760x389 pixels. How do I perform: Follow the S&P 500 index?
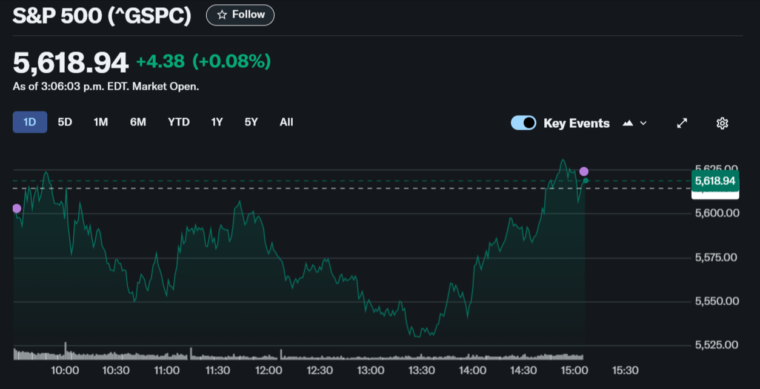coord(240,15)
